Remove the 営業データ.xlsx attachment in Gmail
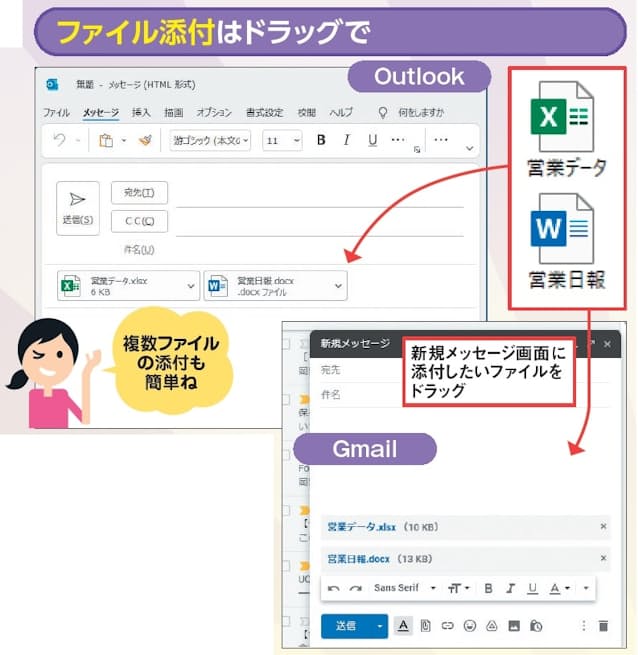The image size is (638, 655). coord(603,526)
